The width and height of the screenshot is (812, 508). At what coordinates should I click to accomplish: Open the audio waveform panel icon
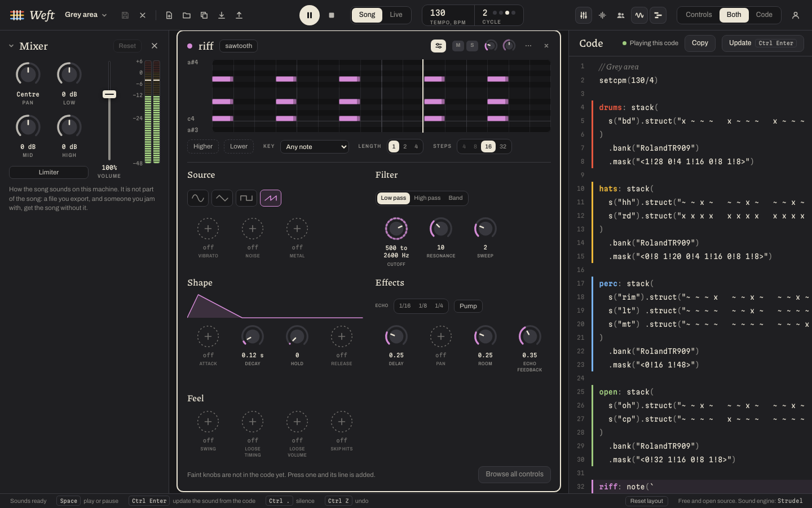pos(602,15)
